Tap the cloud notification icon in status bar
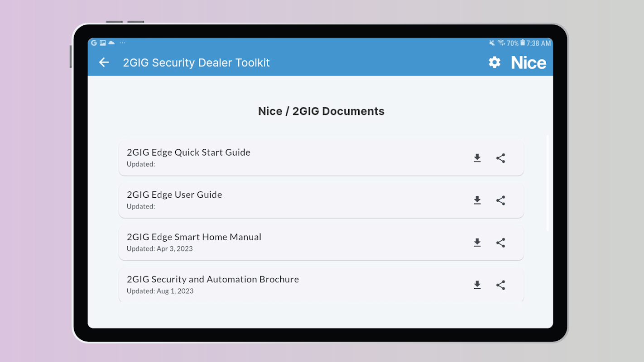The height and width of the screenshot is (362, 644). tap(111, 43)
